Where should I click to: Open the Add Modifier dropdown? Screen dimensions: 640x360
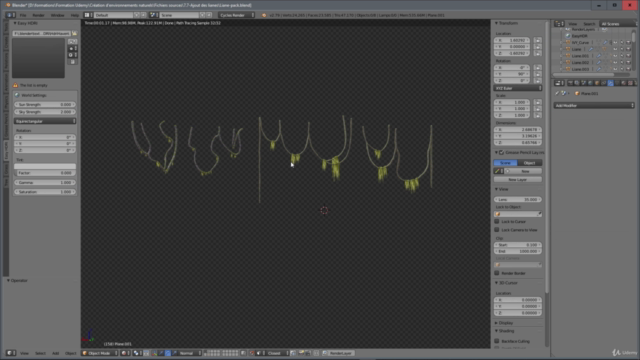pos(594,106)
